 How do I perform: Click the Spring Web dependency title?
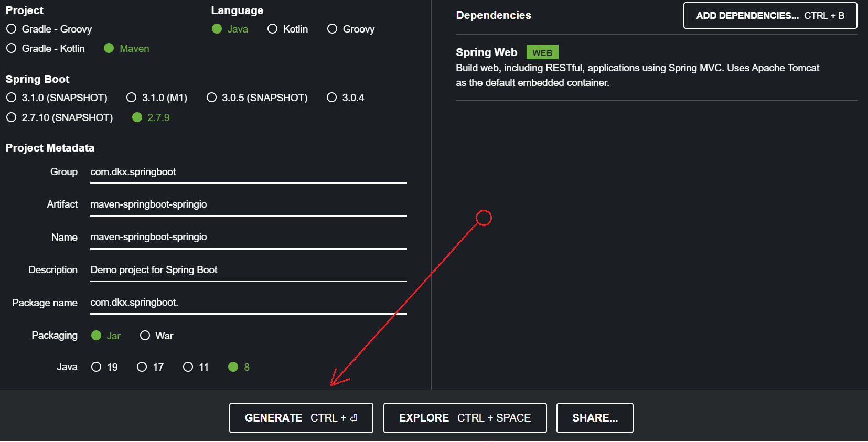tap(486, 52)
